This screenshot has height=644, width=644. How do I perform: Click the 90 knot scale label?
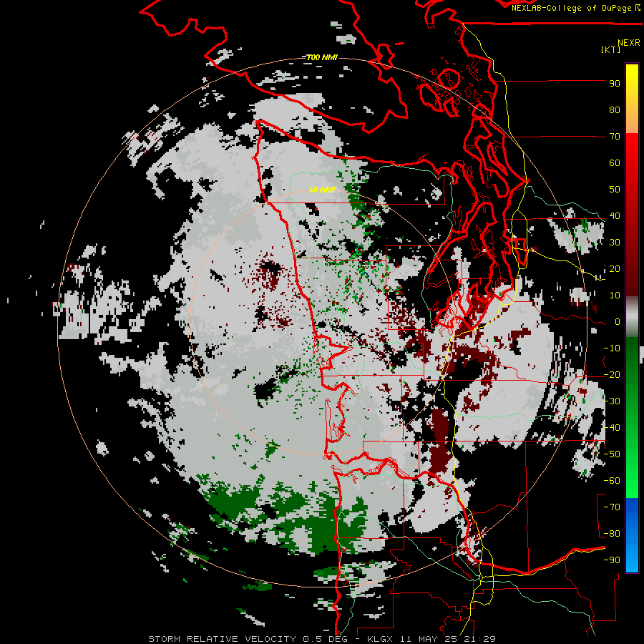tap(615, 84)
